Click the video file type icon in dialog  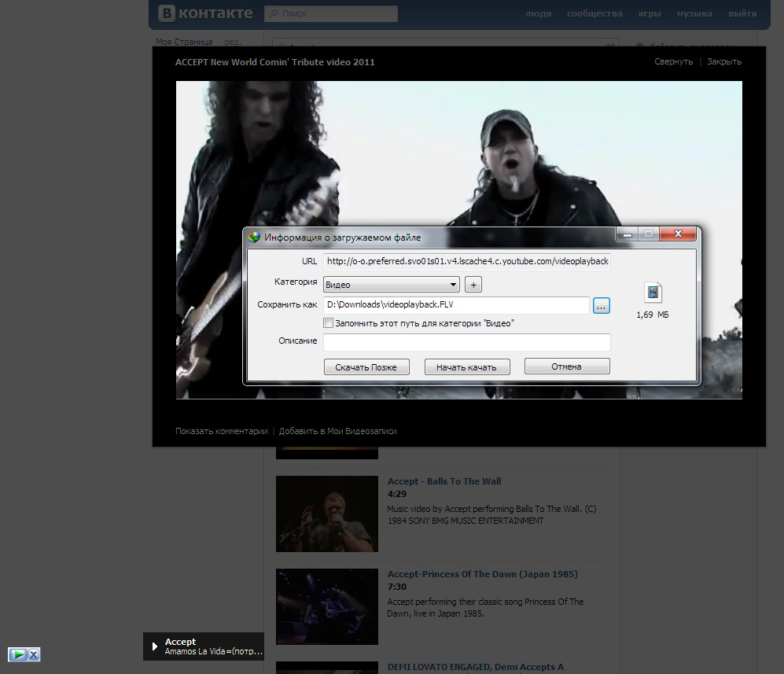(653, 292)
